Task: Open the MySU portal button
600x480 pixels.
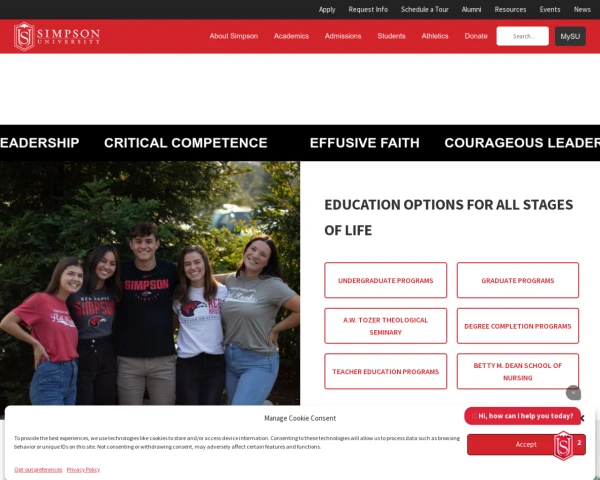Action: tap(570, 36)
